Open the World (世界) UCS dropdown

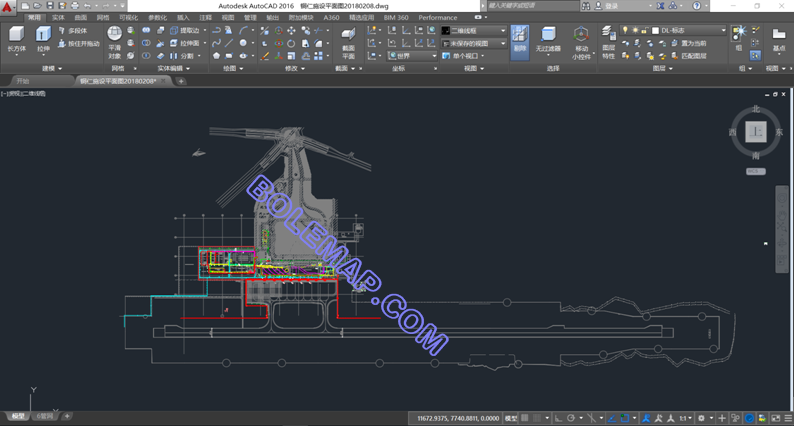point(412,56)
